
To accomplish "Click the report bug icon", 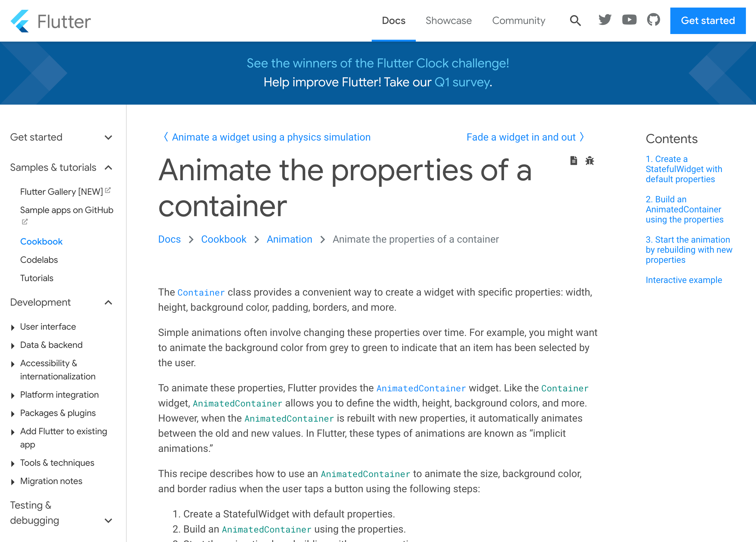I will tap(590, 161).
